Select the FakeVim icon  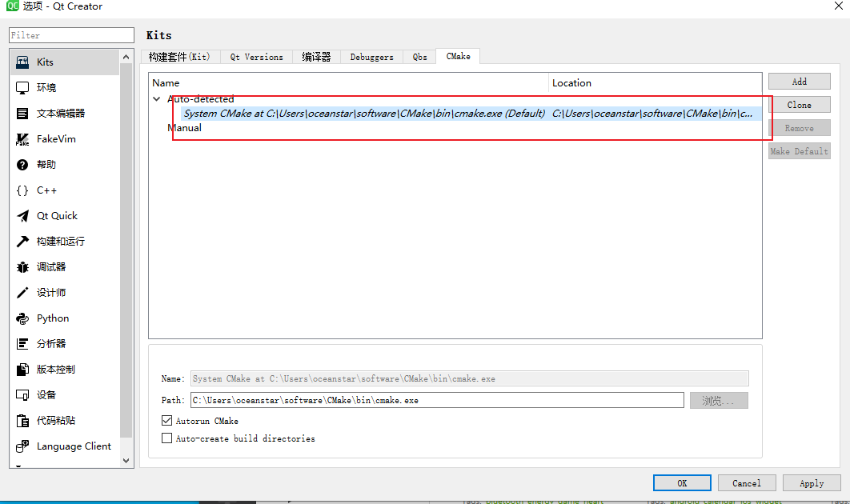(x=22, y=139)
